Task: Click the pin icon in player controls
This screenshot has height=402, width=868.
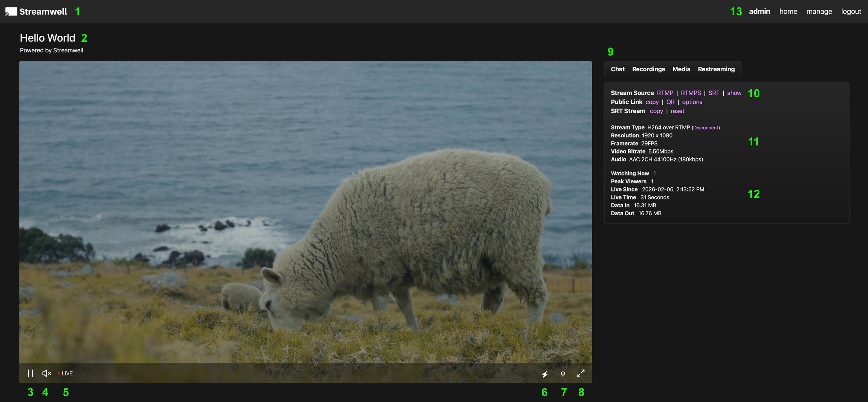Action: tap(563, 374)
